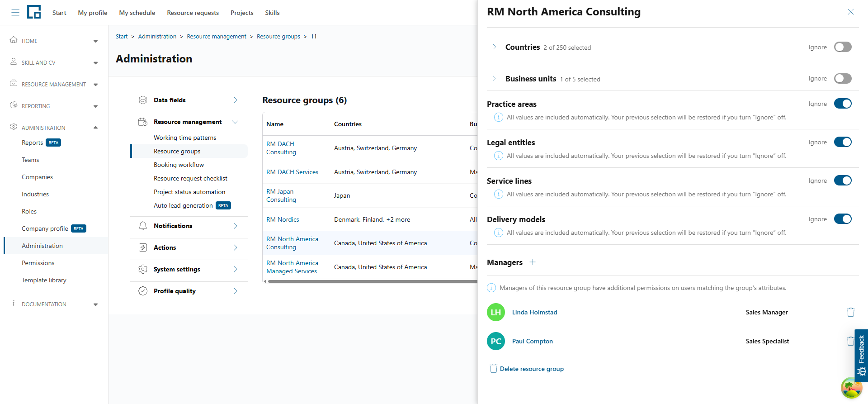Remove Paul Compton with trash icon
Screen dimensions: 868x404
point(850,341)
